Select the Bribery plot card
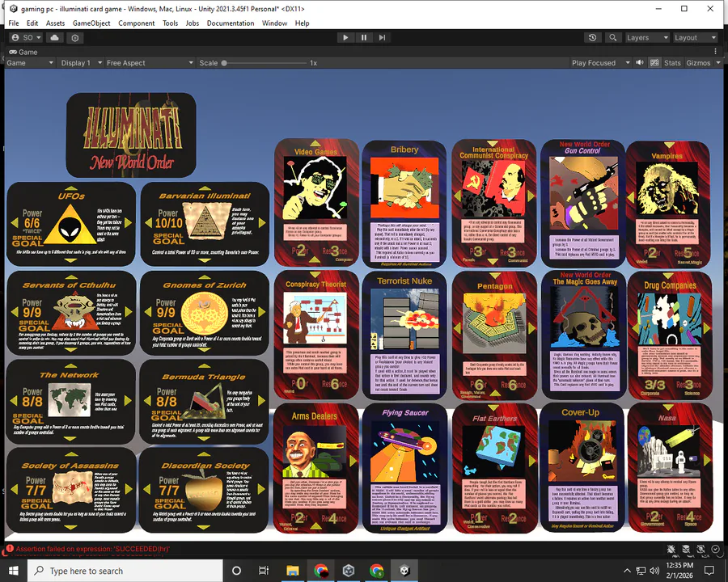This screenshot has height=582, width=728. [404, 205]
